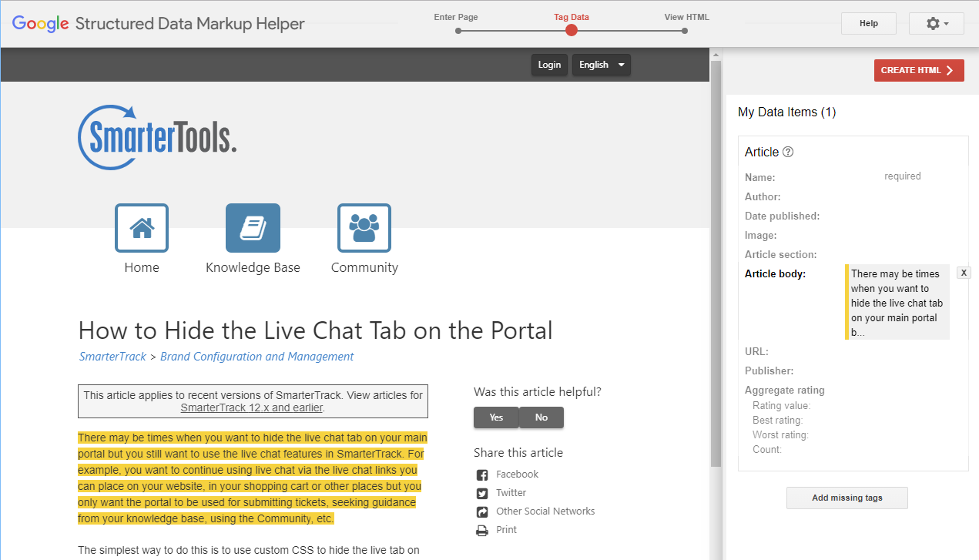
Task: Open the Community people icon
Action: tap(364, 228)
